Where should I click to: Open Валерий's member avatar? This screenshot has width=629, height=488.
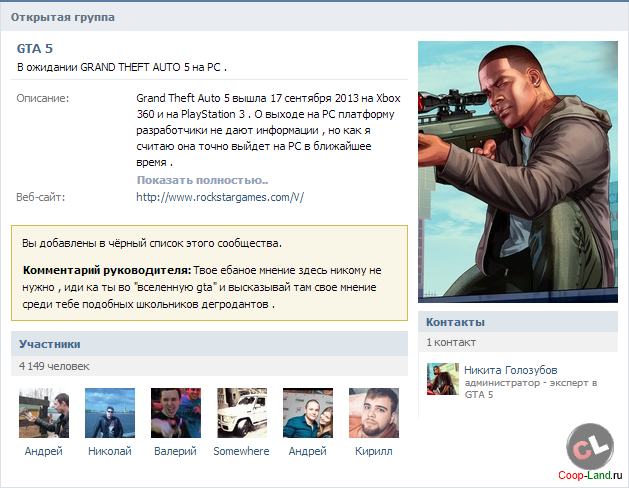(176, 413)
